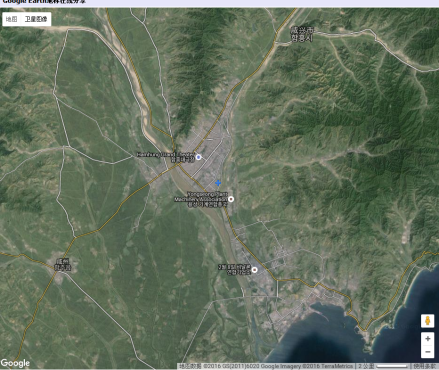This screenshot has height=370, width=439.
Task: Click the Hamhung Grand Theatre blue marker
Action: 199,157
